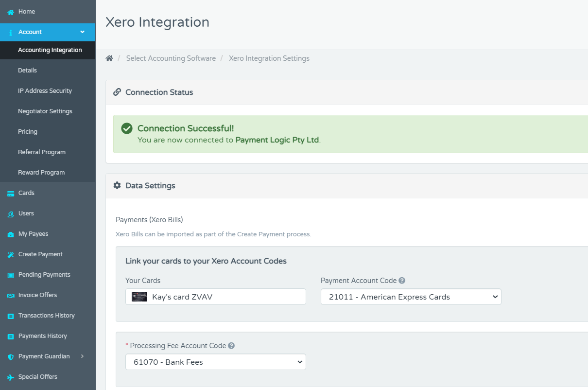Click the Users people icon
588x390 pixels.
click(x=11, y=214)
